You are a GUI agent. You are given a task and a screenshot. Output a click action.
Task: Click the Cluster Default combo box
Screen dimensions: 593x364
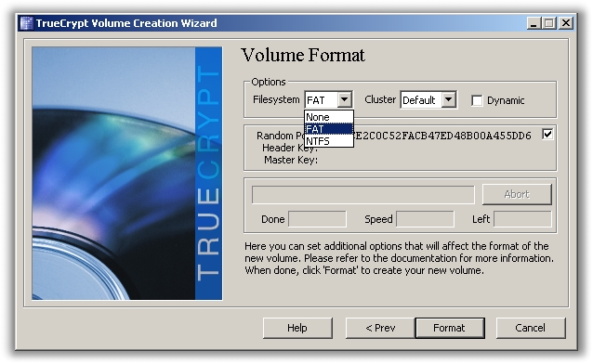coord(428,99)
